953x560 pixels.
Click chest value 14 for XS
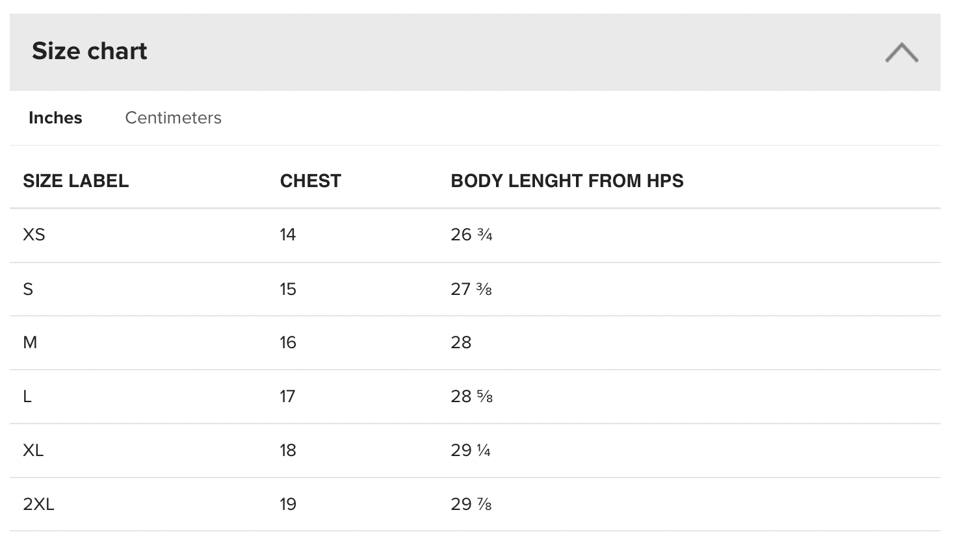coord(287,235)
